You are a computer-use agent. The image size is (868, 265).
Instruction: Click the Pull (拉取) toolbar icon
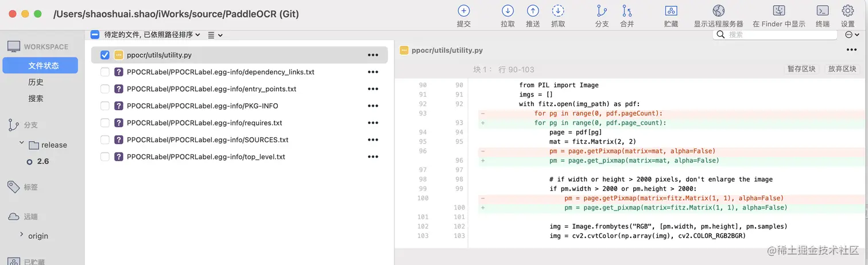(507, 11)
